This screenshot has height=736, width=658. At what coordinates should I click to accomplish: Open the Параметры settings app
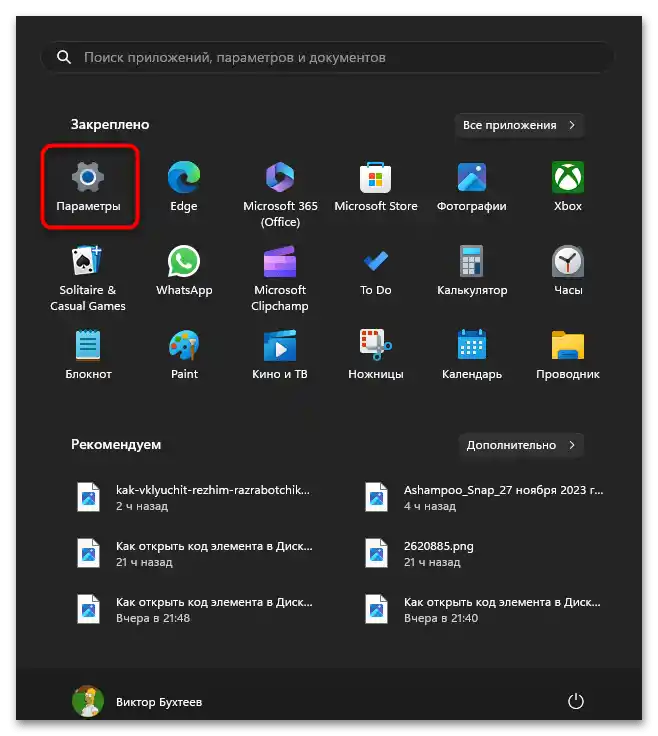[x=88, y=186]
